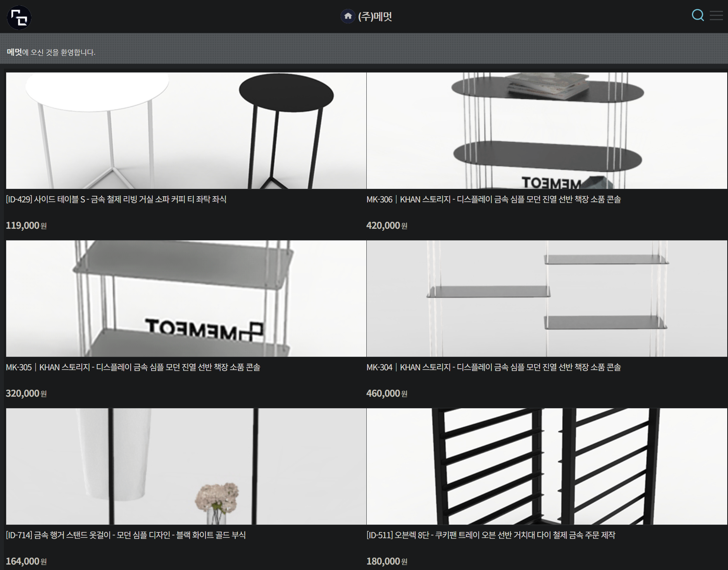Click the MK-305 KHAN 스토리지 title link

[133, 367]
